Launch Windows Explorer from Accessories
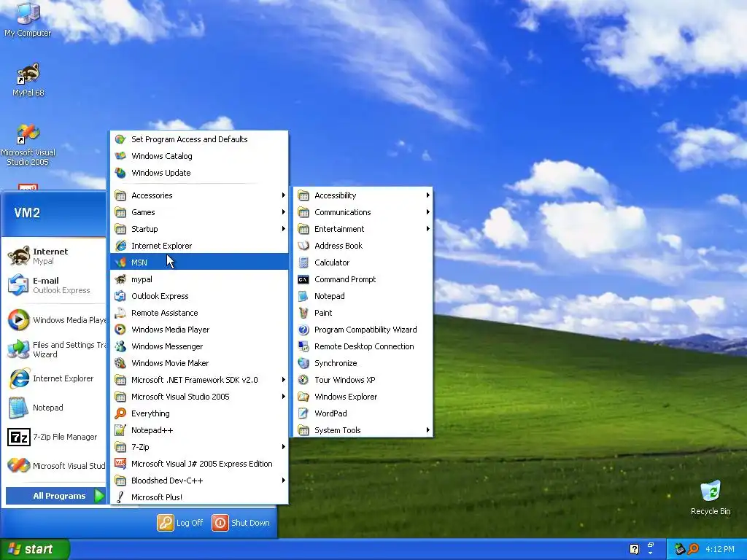Image resolution: width=747 pixels, height=560 pixels. [363, 397]
